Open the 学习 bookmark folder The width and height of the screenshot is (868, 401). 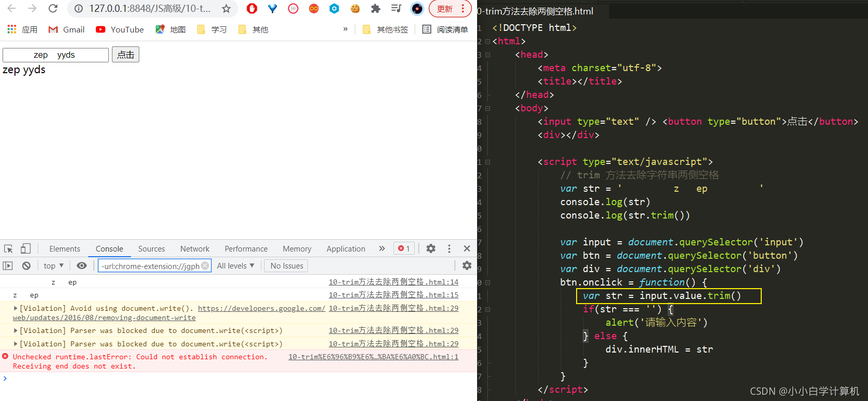click(x=212, y=29)
